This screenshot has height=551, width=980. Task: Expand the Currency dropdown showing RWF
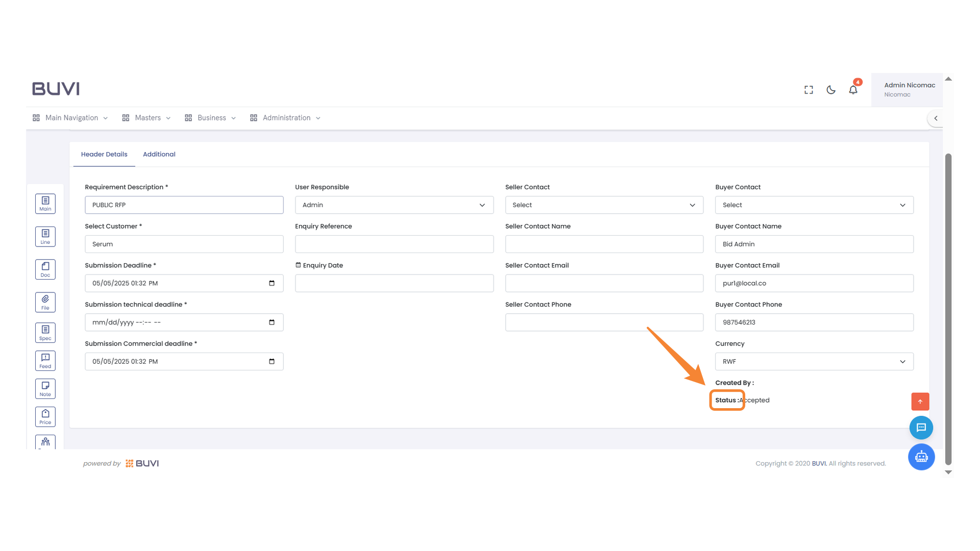coord(814,362)
